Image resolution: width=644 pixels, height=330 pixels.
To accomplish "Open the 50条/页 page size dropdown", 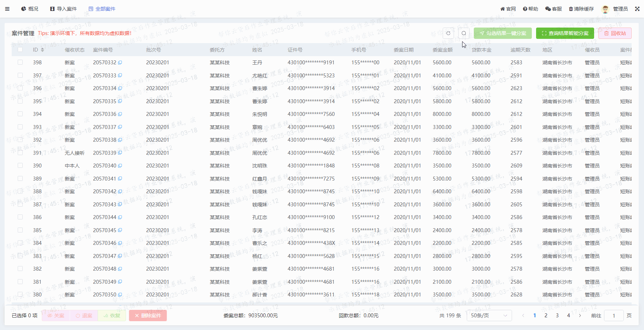I will [489, 316].
